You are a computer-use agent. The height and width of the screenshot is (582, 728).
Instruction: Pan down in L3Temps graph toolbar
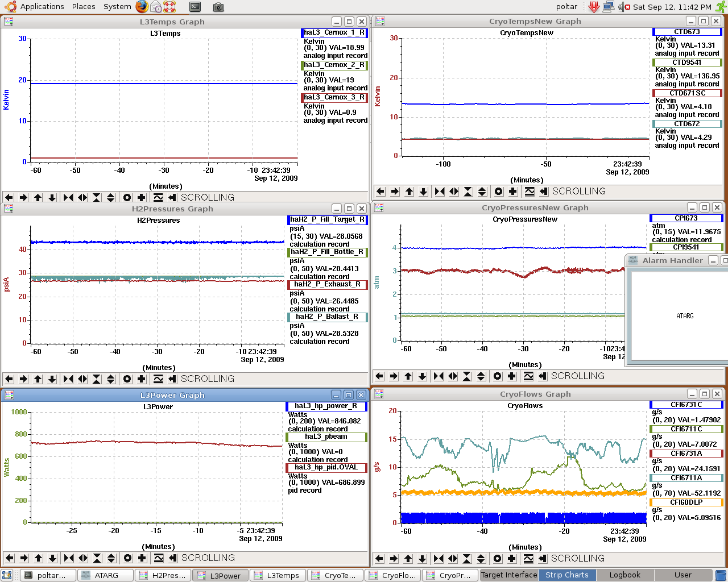(x=52, y=197)
